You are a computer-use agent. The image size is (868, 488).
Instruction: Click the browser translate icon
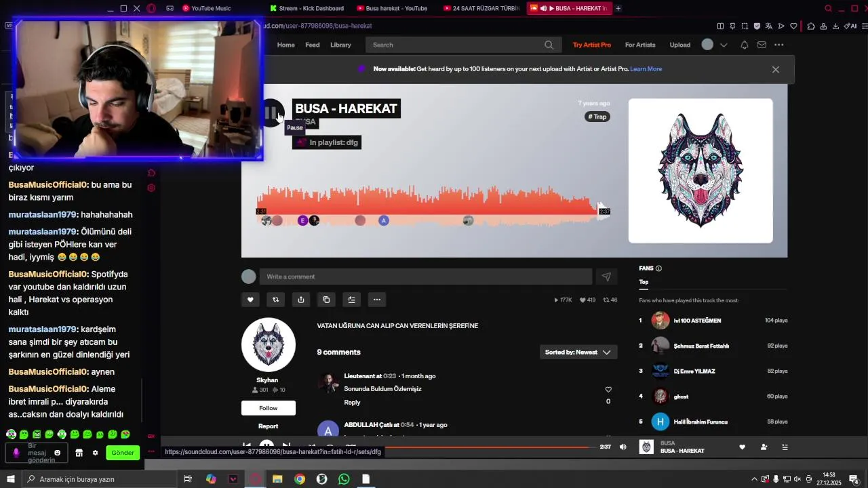click(769, 26)
